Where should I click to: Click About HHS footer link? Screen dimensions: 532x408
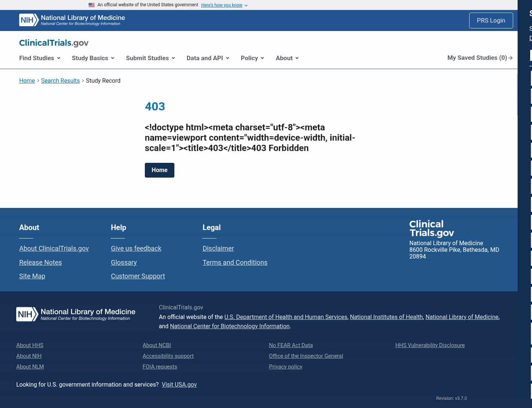(x=30, y=345)
